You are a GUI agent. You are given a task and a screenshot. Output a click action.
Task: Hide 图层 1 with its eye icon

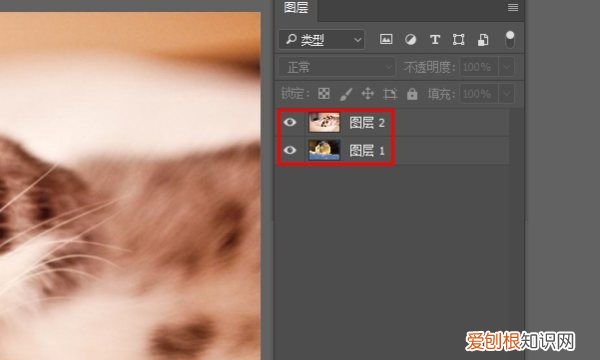click(x=290, y=150)
